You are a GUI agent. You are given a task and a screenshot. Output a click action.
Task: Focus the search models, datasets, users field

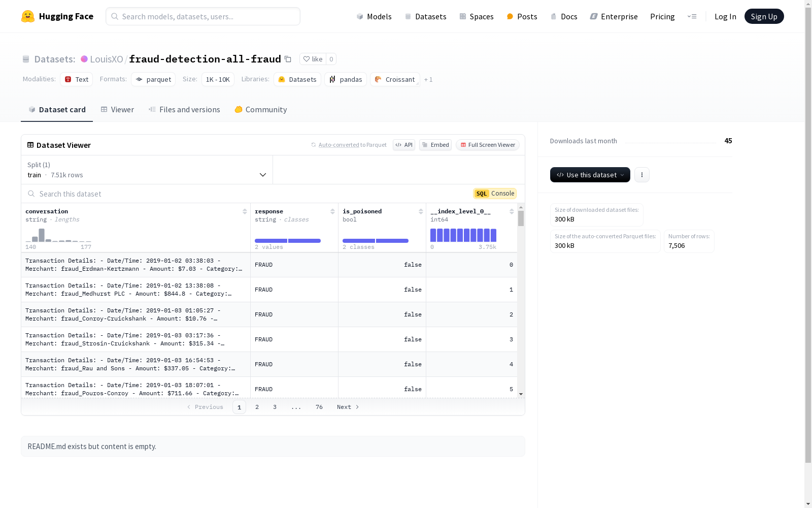point(203,16)
